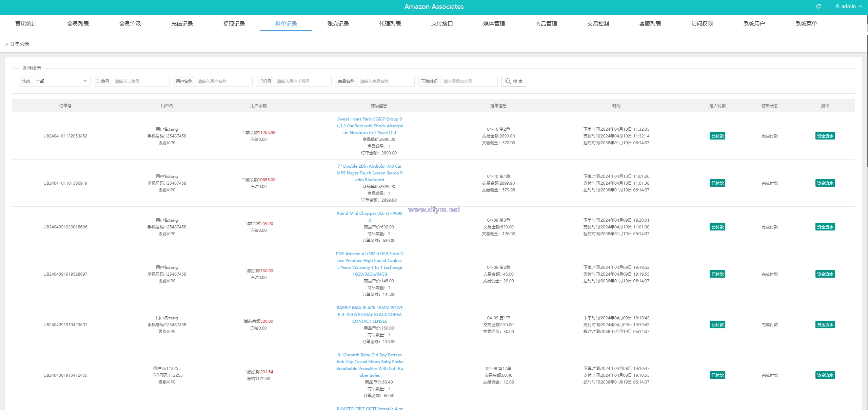
Task: Click order number UB2404081910472435
Action: [x=65, y=375]
